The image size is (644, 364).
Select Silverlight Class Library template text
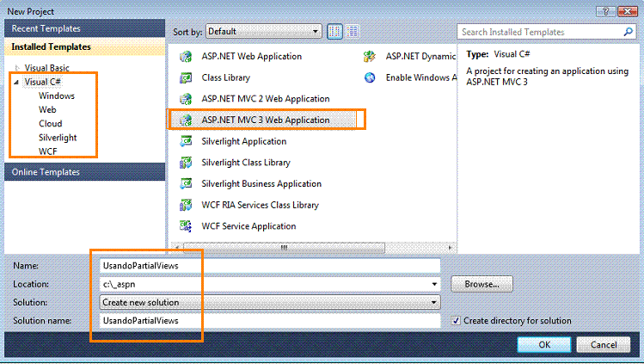coord(246,163)
